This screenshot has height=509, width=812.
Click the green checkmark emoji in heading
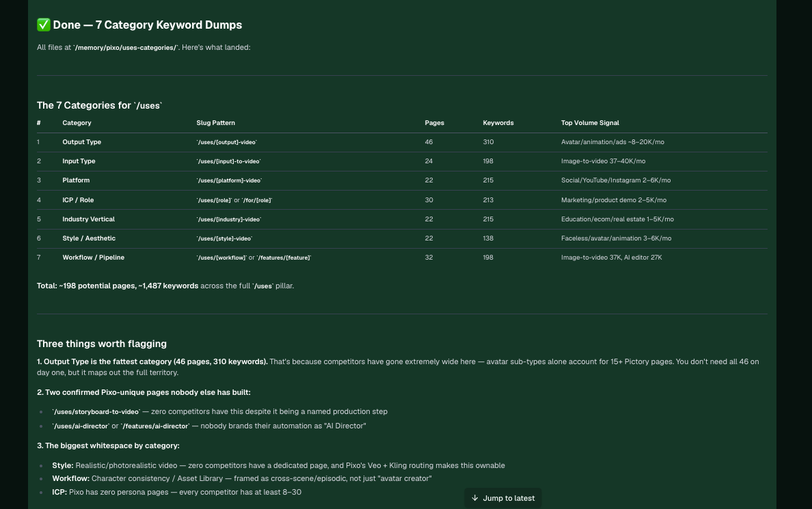[x=44, y=25]
